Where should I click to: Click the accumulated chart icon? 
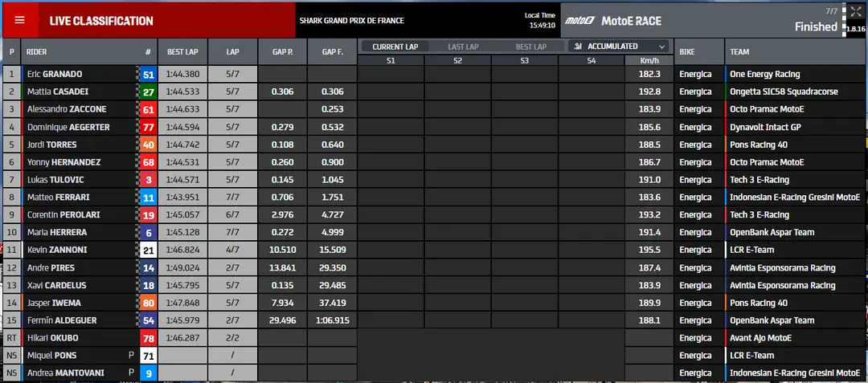(579, 47)
